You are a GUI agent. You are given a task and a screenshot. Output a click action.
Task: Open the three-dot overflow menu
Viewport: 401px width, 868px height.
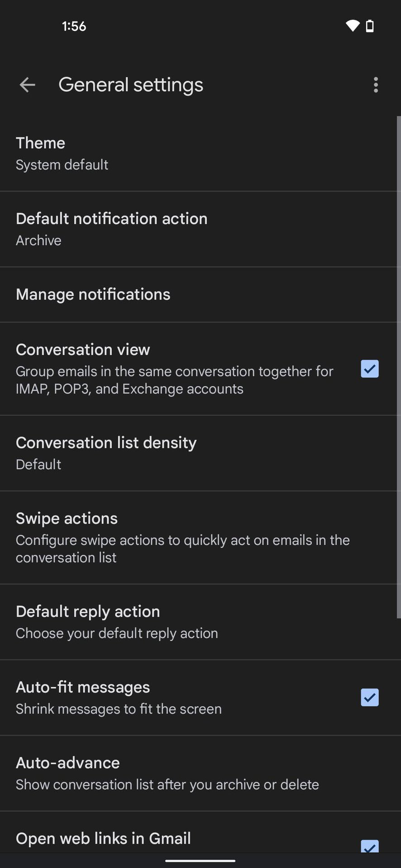click(376, 85)
